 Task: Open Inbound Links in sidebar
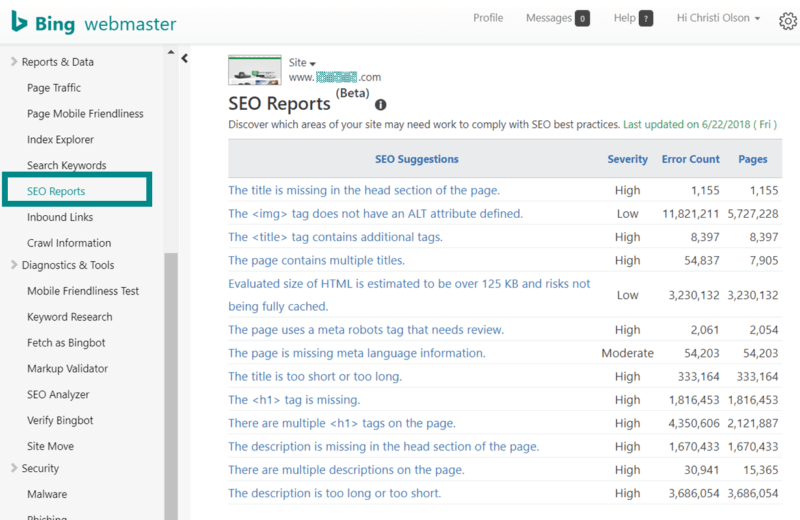pos(60,217)
